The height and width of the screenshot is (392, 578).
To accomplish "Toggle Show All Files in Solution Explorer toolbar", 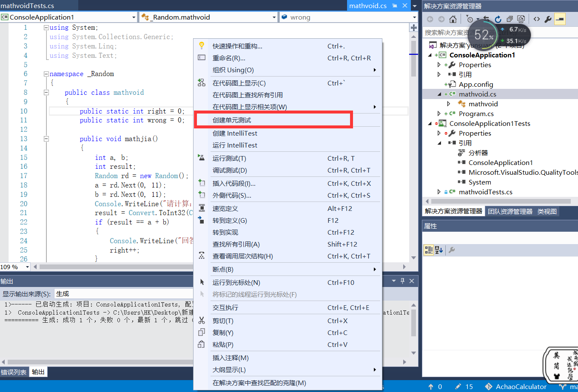I will [521, 19].
